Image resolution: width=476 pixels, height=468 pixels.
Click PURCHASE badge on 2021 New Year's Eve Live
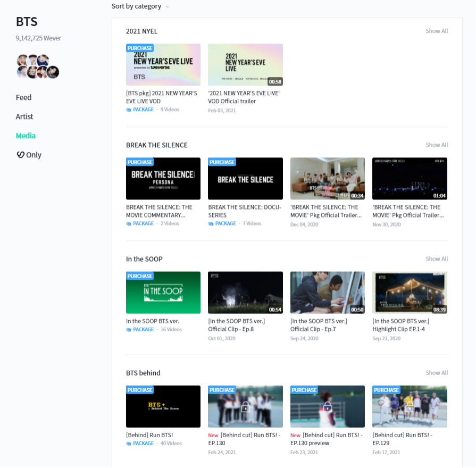tap(140, 48)
